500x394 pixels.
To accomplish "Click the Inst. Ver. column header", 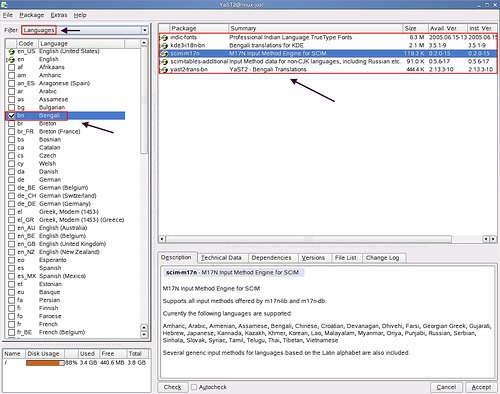I will (482, 28).
